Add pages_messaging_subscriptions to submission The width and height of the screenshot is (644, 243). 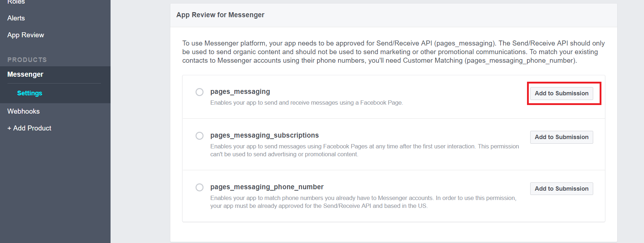(562, 137)
